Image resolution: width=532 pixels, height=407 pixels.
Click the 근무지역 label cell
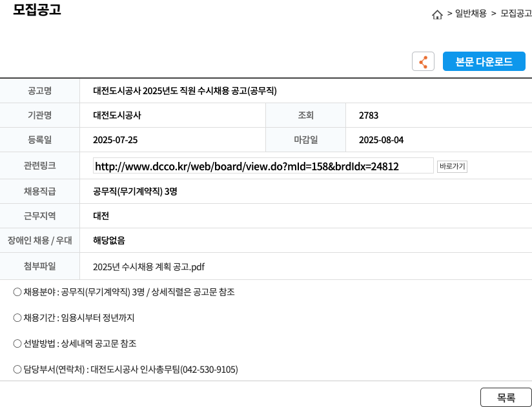click(x=39, y=216)
